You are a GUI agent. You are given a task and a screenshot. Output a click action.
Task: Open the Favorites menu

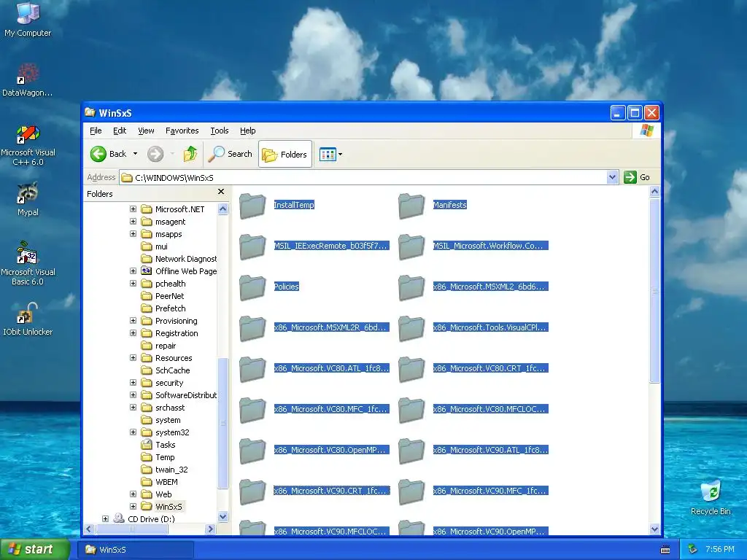coord(182,131)
